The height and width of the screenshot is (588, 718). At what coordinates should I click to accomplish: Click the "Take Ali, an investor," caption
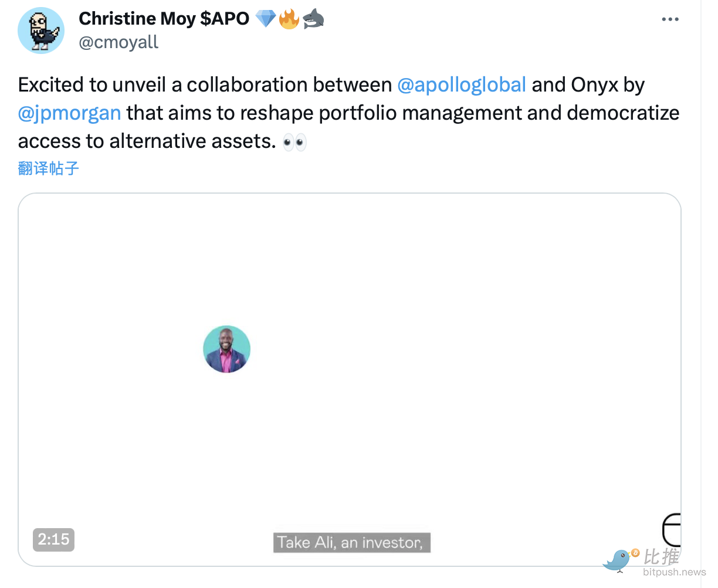point(351,542)
